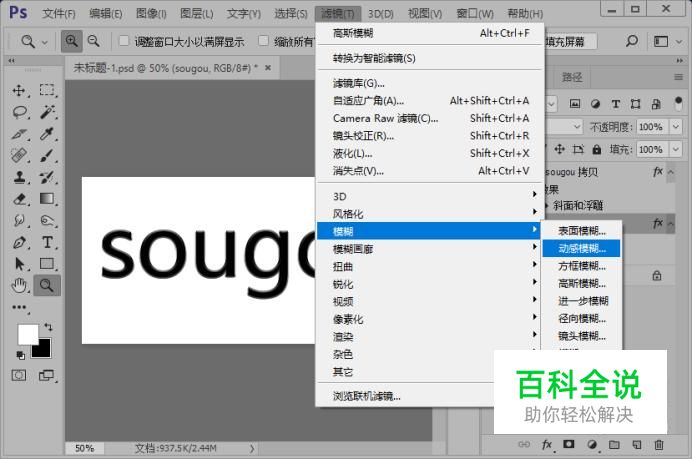The height and width of the screenshot is (459, 692).
Task: Reset default foreground background colors icon
Action: tap(20, 354)
